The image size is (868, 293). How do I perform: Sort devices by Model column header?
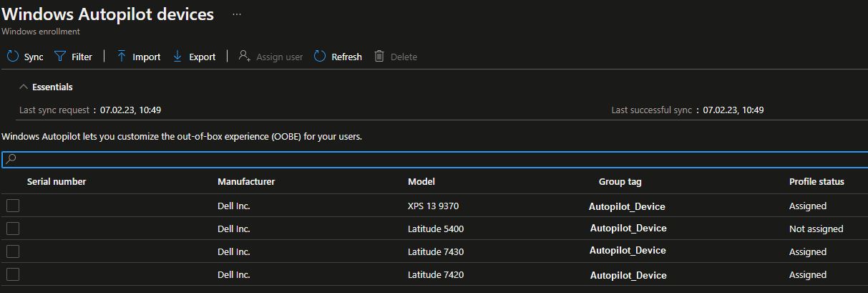[x=421, y=182]
